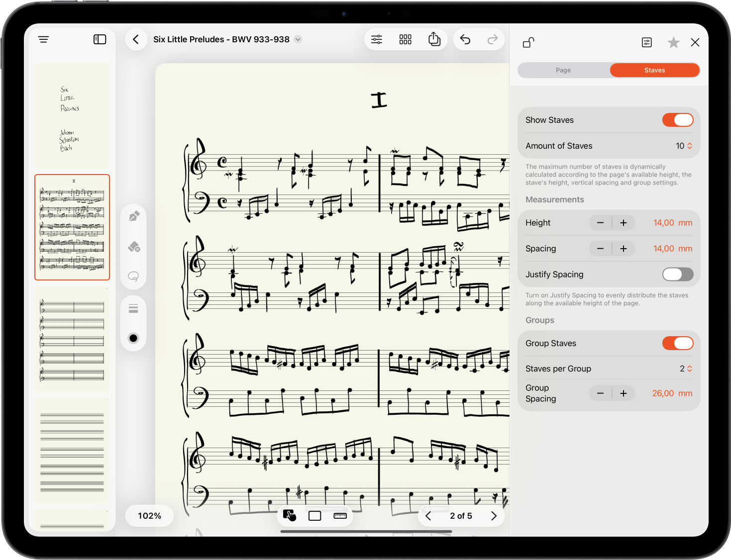Select the ruler tool

(340, 516)
